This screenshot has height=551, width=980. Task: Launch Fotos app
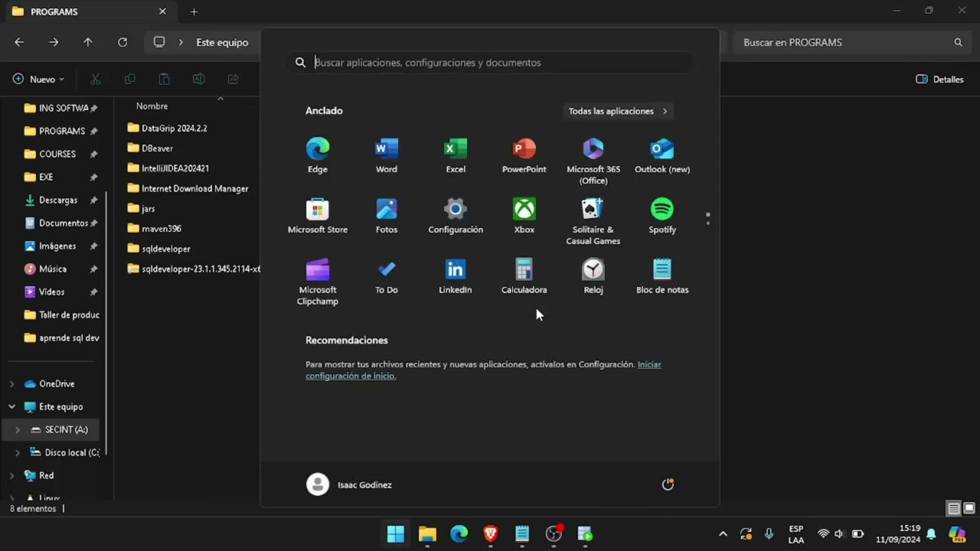pyautogui.click(x=387, y=216)
